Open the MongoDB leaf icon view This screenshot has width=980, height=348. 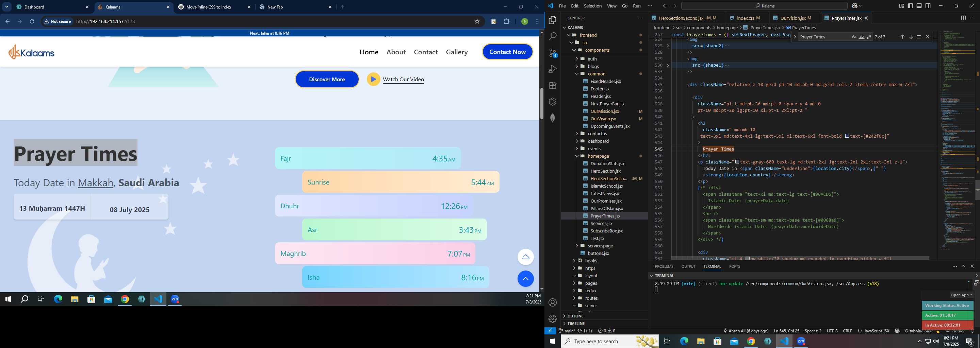click(552, 118)
